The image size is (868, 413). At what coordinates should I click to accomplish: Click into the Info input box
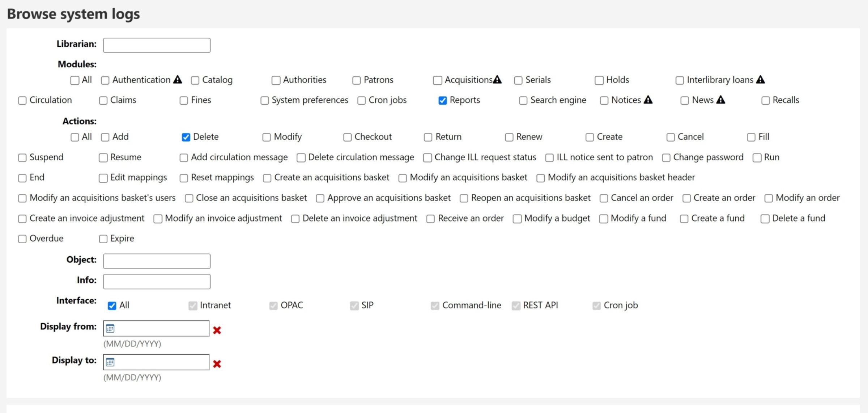coord(157,281)
